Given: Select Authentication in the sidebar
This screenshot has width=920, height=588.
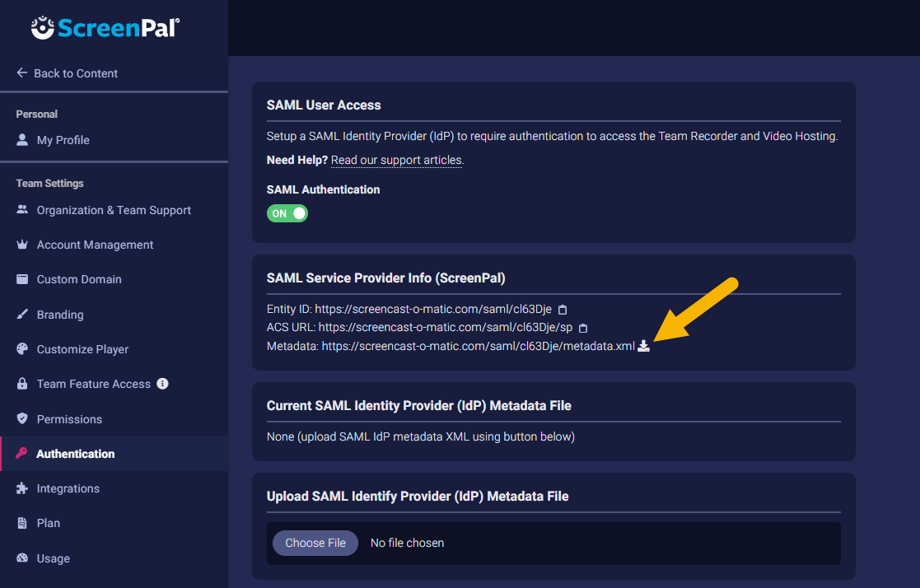Looking at the screenshot, I should [x=114, y=454].
